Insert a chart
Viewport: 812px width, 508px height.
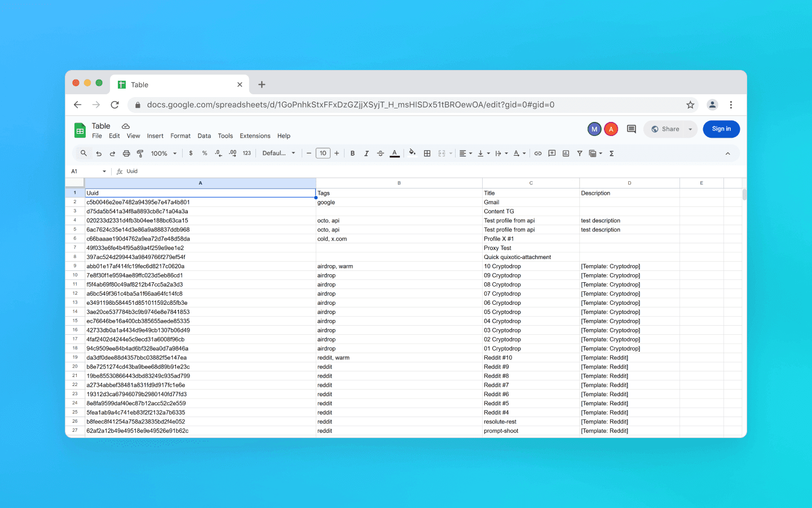click(566, 153)
